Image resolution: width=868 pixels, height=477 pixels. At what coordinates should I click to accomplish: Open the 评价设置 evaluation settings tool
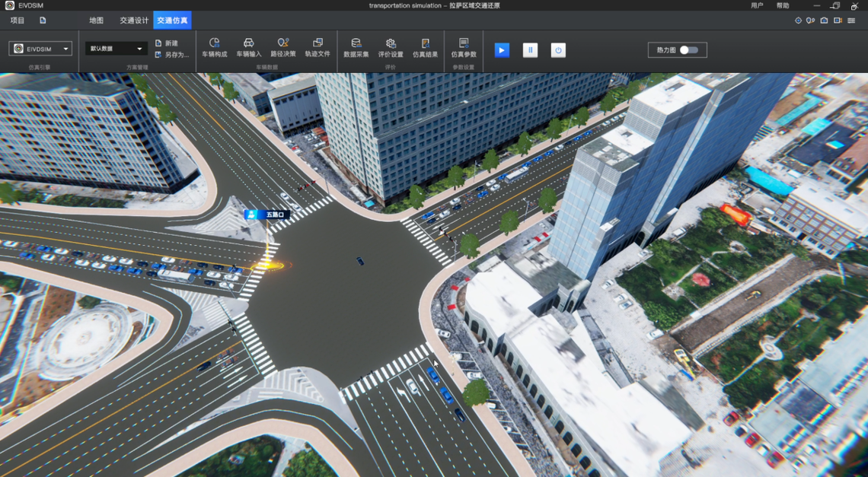pyautogui.click(x=391, y=48)
